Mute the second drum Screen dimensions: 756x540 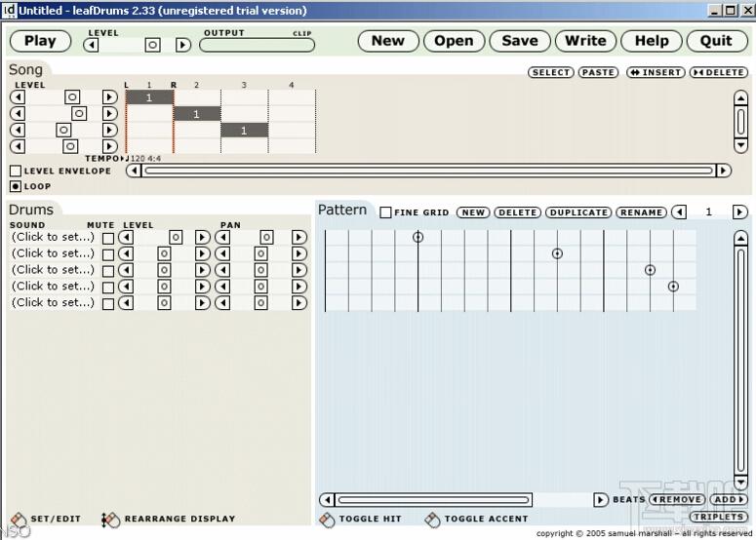(108, 254)
